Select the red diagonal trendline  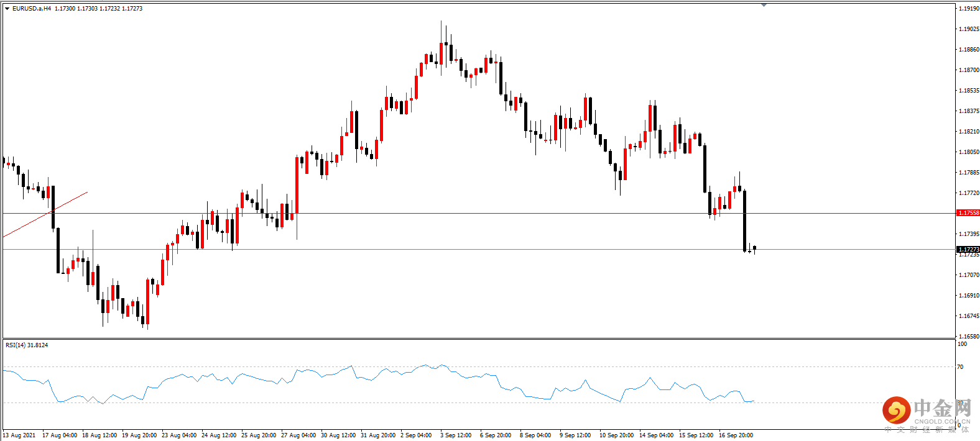[x=45, y=214]
